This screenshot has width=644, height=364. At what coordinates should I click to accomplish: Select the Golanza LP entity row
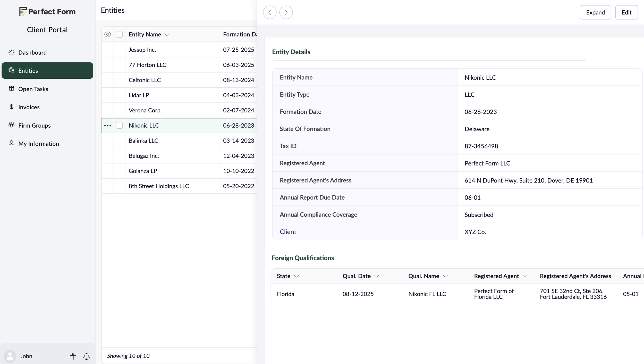[x=179, y=171]
